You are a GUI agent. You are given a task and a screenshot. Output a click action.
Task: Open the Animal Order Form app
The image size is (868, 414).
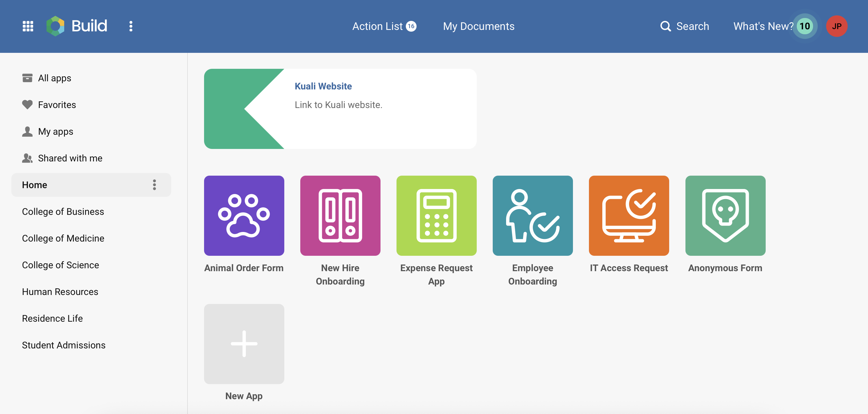click(244, 215)
